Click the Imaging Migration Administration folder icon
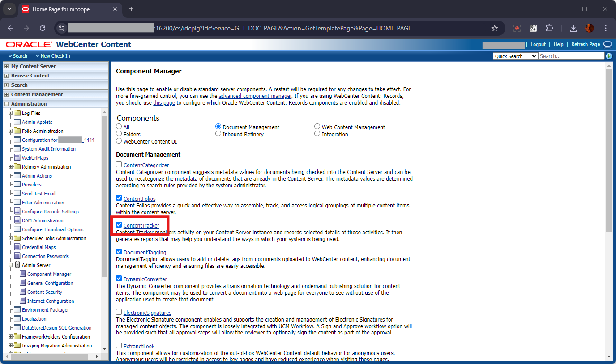Image resolution: width=616 pixels, height=364 pixels. (x=17, y=346)
